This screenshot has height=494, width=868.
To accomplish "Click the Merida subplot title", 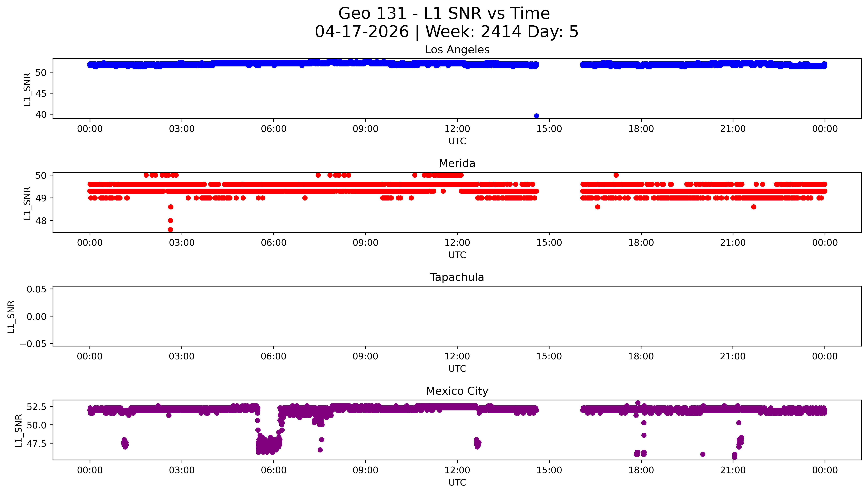I will [x=457, y=164].
